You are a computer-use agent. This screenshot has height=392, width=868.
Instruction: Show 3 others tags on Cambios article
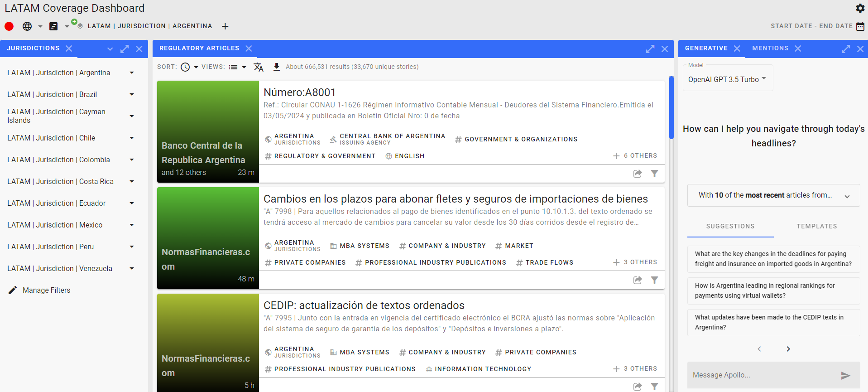[635, 262]
